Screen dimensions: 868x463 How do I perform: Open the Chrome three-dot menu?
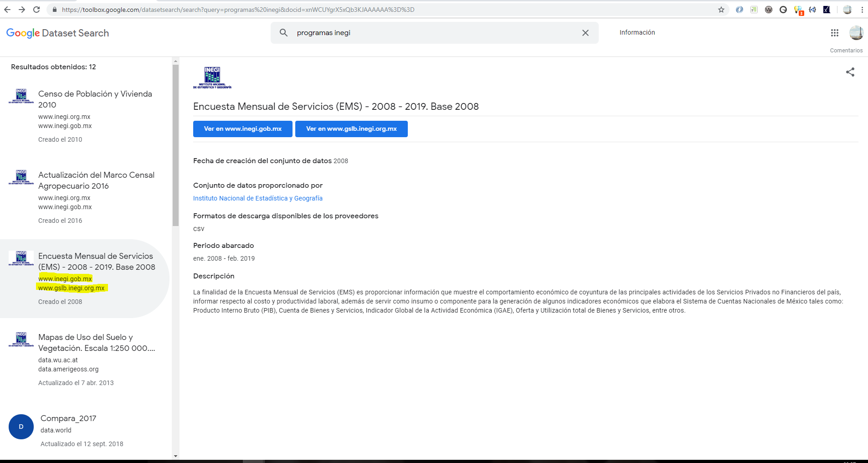[862, 10]
